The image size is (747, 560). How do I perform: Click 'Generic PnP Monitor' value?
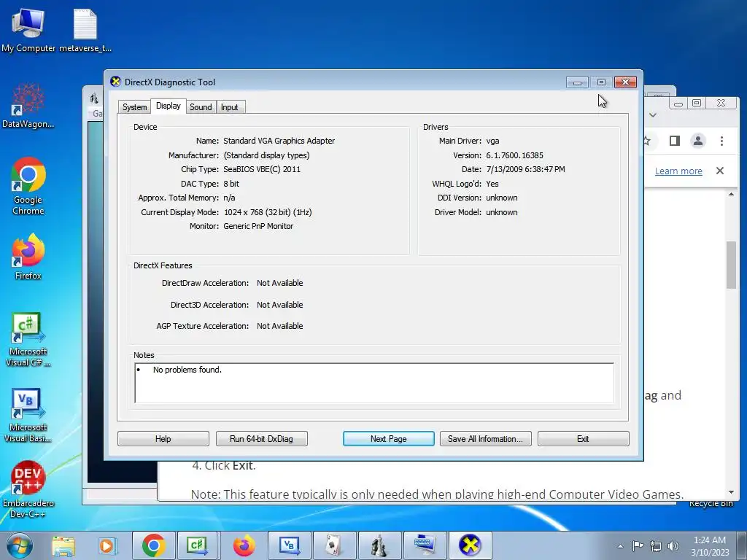pos(258,226)
